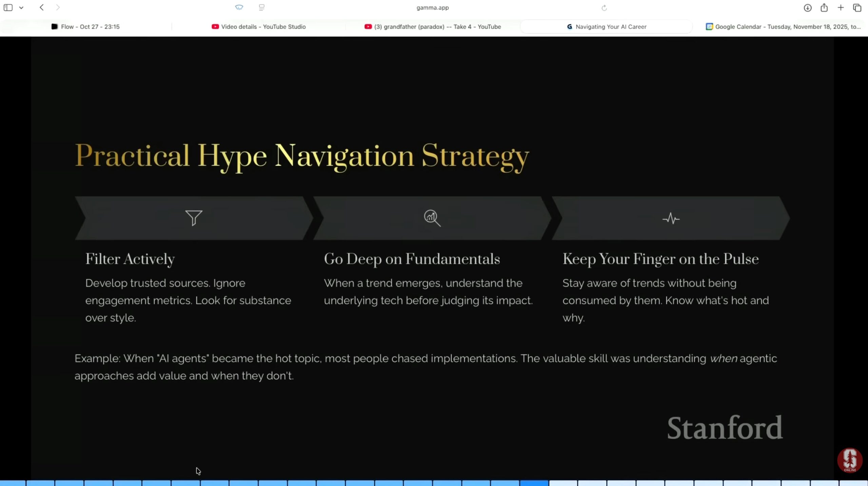Click the pulse icon in the third arrow
868x486 pixels.
[671, 219]
